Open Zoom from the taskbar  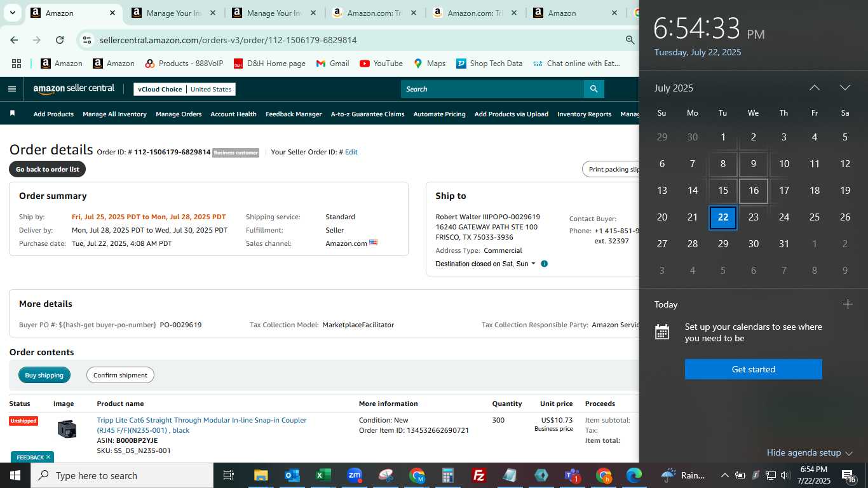tap(355, 475)
